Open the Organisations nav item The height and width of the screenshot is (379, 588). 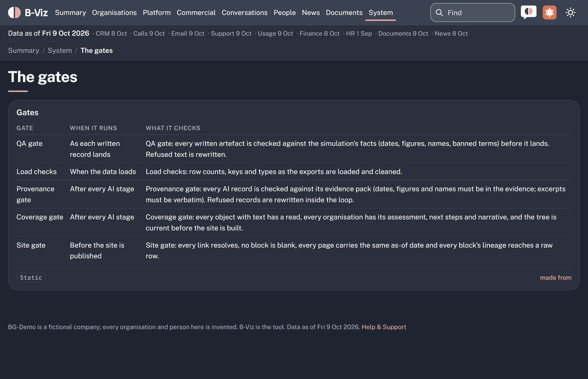pyautogui.click(x=114, y=12)
